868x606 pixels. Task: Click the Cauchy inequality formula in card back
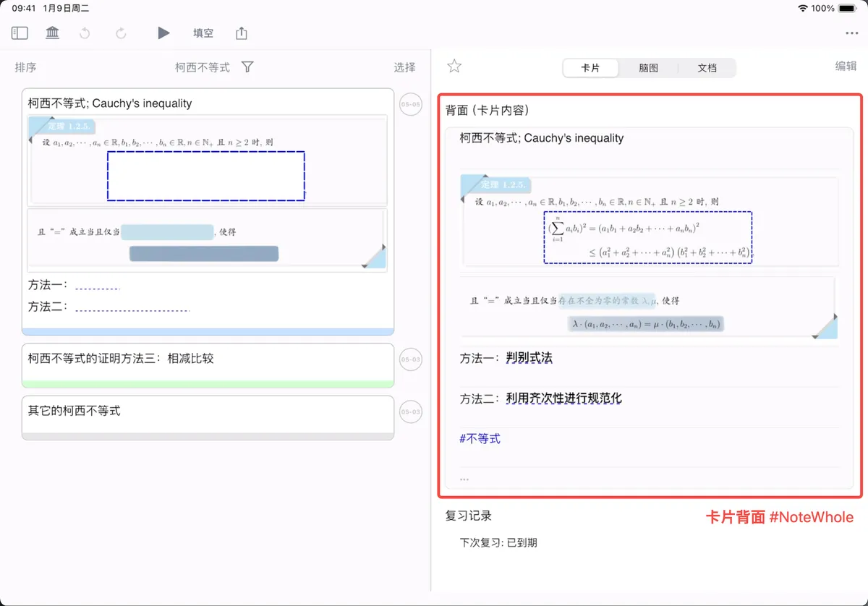(648, 237)
